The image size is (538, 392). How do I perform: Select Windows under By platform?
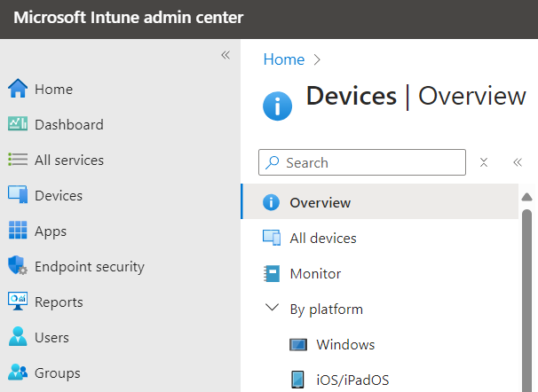pyautogui.click(x=345, y=344)
